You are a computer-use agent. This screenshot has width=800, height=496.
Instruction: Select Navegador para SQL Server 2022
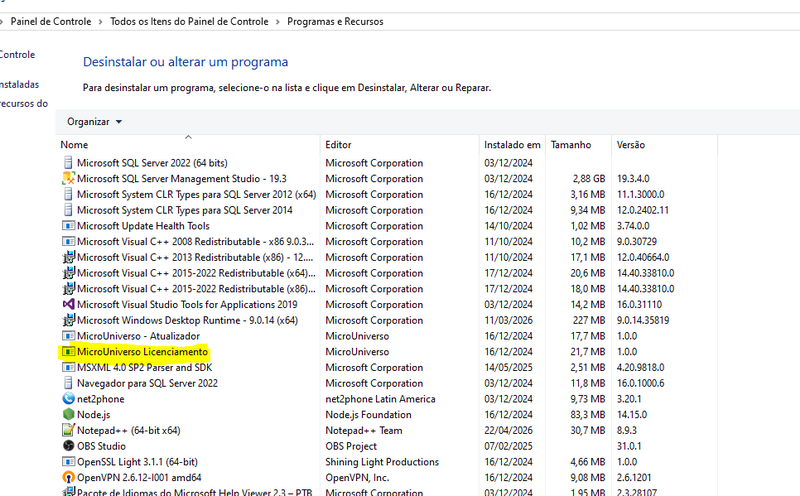[x=147, y=383]
